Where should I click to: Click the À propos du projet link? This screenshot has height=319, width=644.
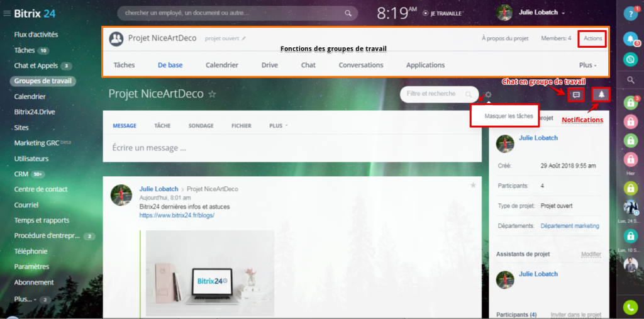click(x=505, y=38)
